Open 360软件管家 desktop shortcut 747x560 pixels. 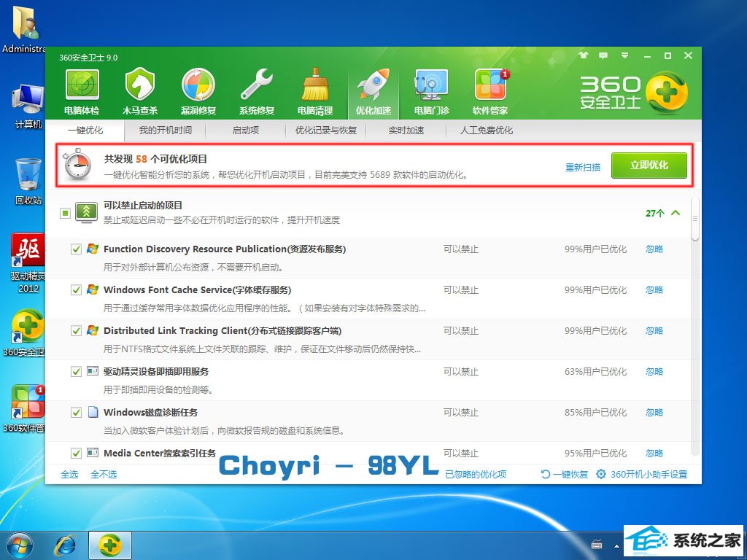click(x=28, y=408)
